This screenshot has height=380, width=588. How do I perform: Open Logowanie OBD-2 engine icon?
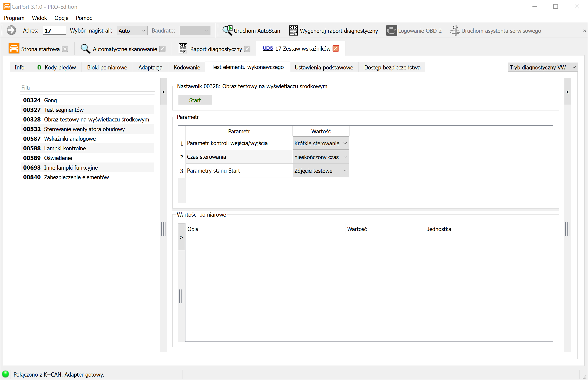point(392,31)
